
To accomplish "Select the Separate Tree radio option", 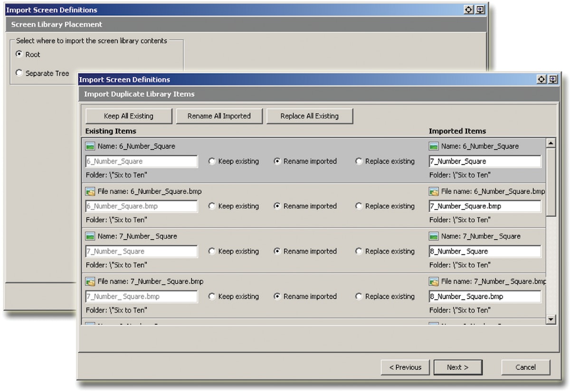I will click(19, 73).
